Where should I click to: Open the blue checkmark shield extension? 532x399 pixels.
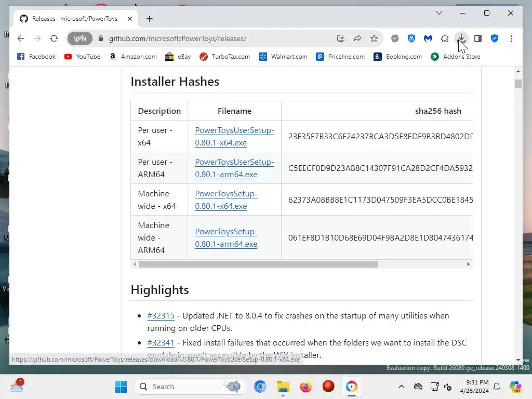495,38
